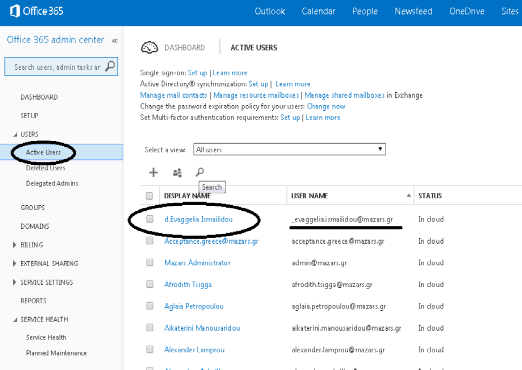Add a new user with plus icon
The width and height of the screenshot is (522, 370).
153,172
